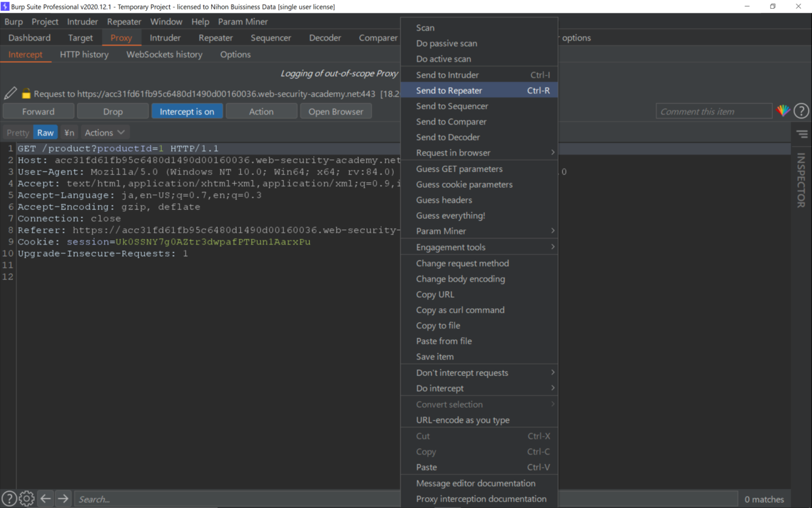Go to previous search match arrow
The width and height of the screenshot is (812, 508).
[45, 499]
